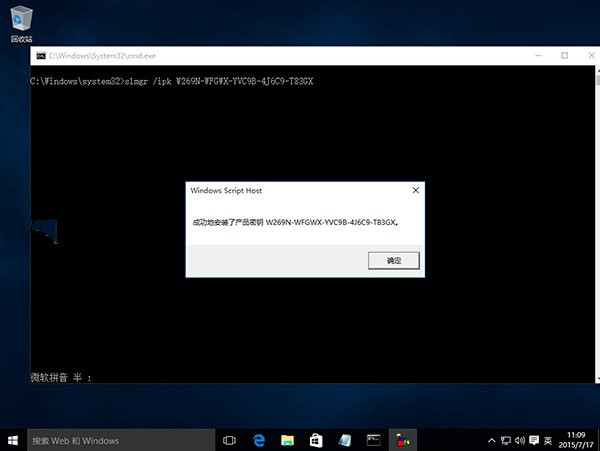600x451 pixels.
Task: Click the cmd window vertical scrollbar
Action: tap(597, 224)
